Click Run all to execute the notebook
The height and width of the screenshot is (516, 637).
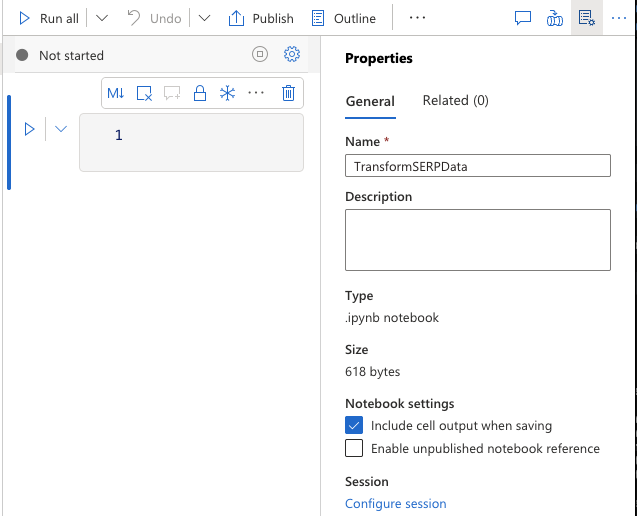click(x=48, y=18)
